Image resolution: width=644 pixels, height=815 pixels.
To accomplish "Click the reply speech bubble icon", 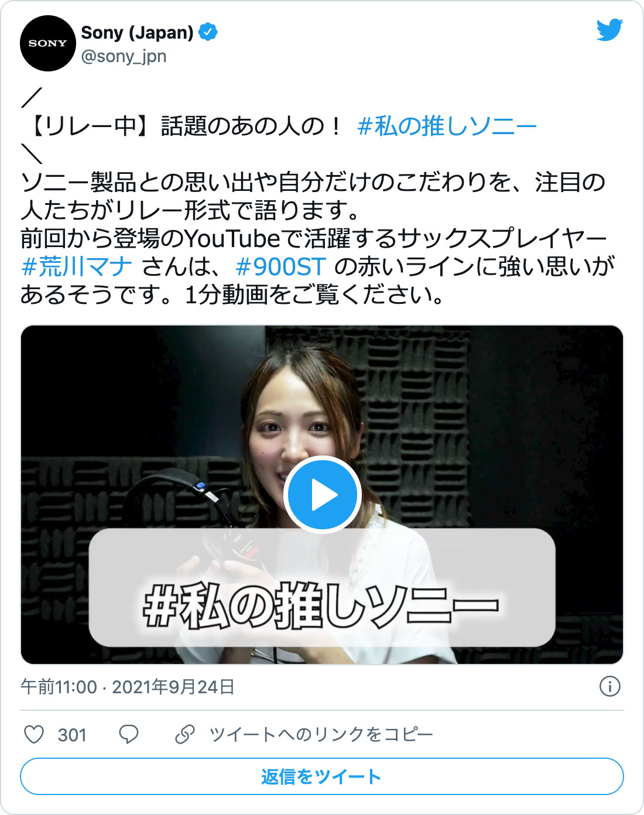I will 129,734.
